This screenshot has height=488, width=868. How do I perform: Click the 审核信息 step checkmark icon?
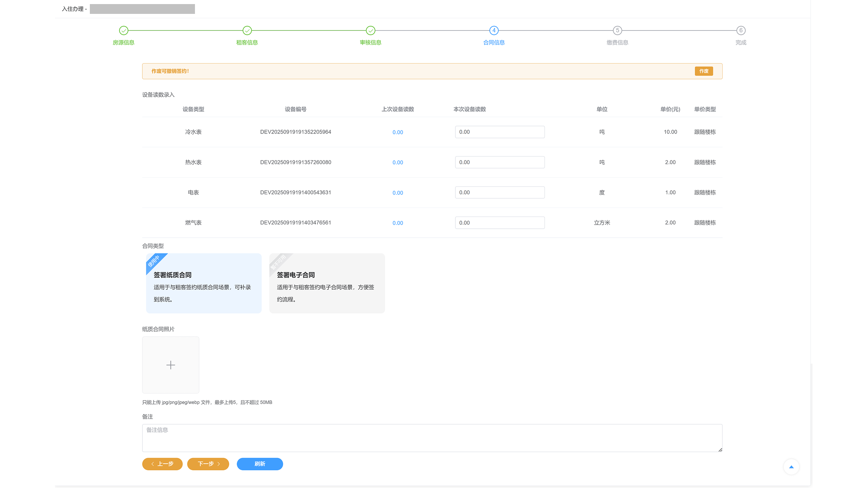pyautogui.click(x=371, y=30)
